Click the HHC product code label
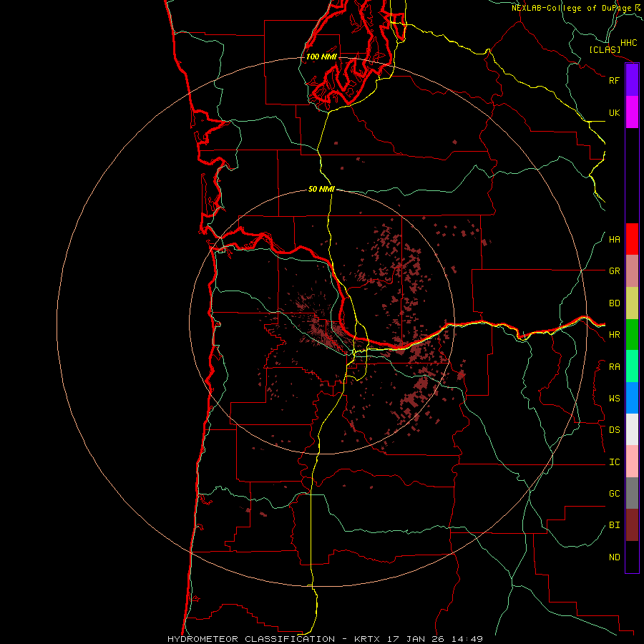The image size is (644, 644). (x=629, y=43)
